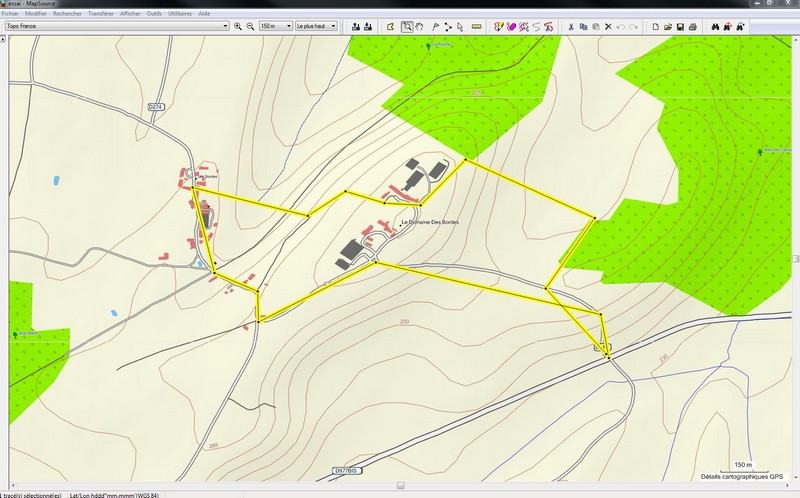Click the find places binoculars icon
The width and height of the screenshot is (800, 498).
tap(715, 26)
